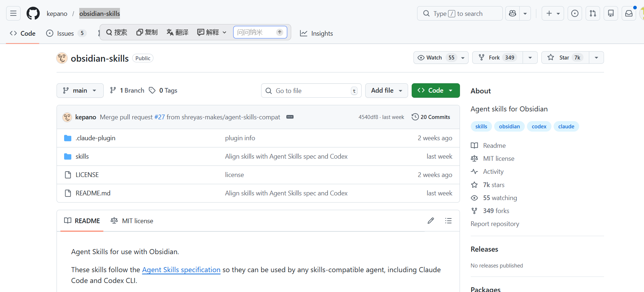
Task: Click kepano commit author avatar
Action: 67,117
